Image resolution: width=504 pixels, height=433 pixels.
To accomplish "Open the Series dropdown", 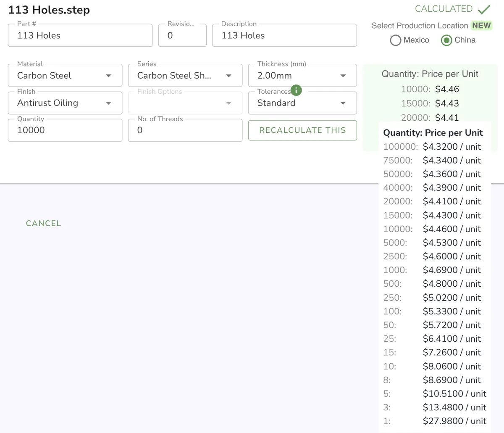I will tap(185, 76).
